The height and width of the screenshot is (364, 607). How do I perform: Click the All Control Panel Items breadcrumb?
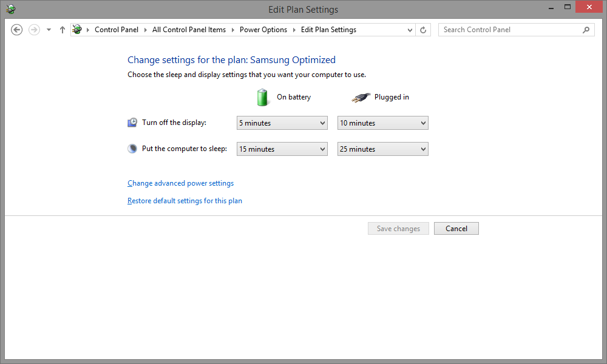189,30
